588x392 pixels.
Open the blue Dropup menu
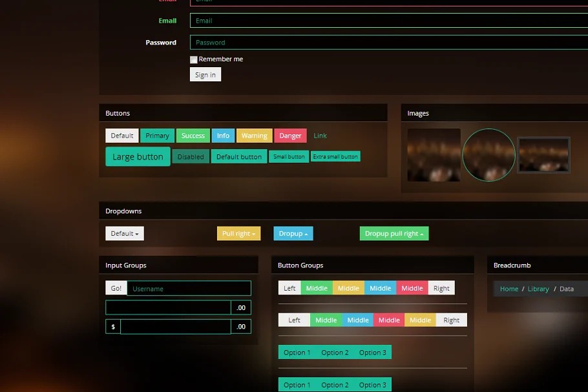(x=293, y=233)
